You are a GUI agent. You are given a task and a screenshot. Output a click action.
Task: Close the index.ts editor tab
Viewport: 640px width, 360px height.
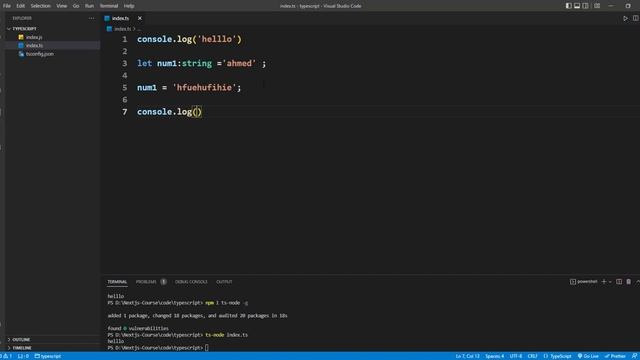pyautogui.click(x=140, y=18)
